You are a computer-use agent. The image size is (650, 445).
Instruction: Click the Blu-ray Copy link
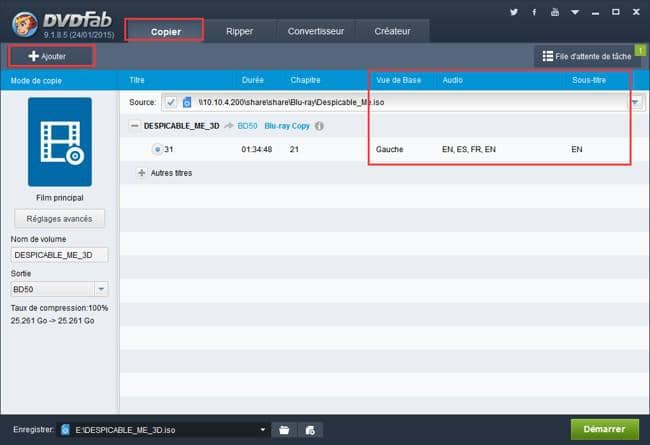[x=287, y=126]
